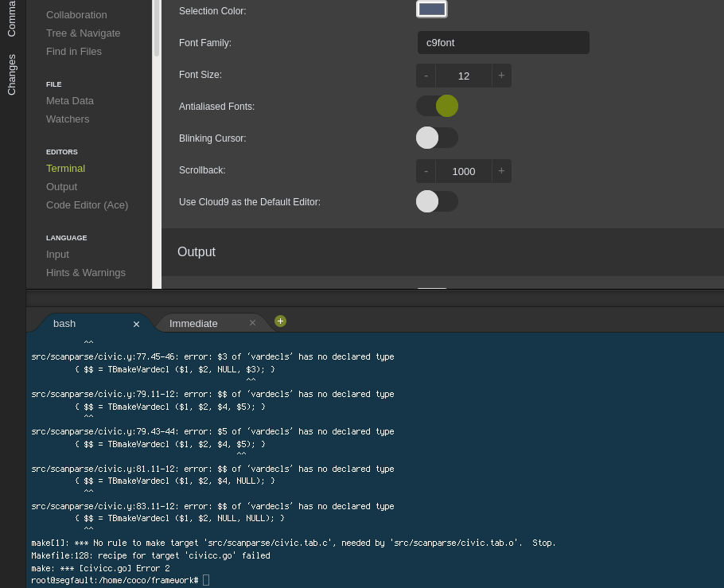Close the Immediate tab
This screenshot has height=588, width=724.
tap(252, 323)
